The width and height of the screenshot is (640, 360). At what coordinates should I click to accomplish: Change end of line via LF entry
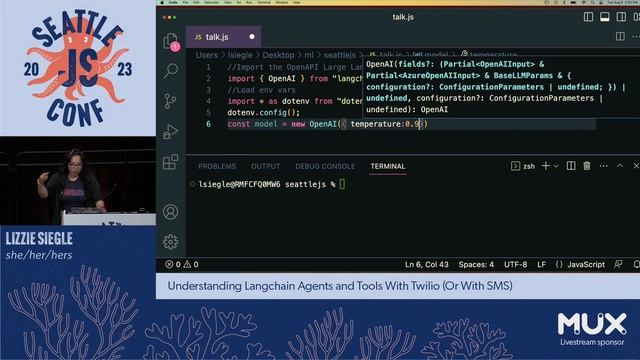[541, 264]
